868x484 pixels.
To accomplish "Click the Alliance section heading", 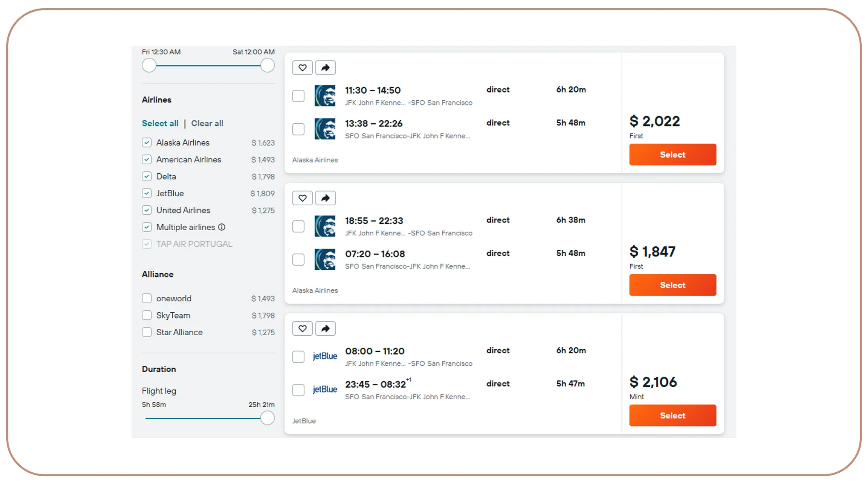I will [158, 274].
